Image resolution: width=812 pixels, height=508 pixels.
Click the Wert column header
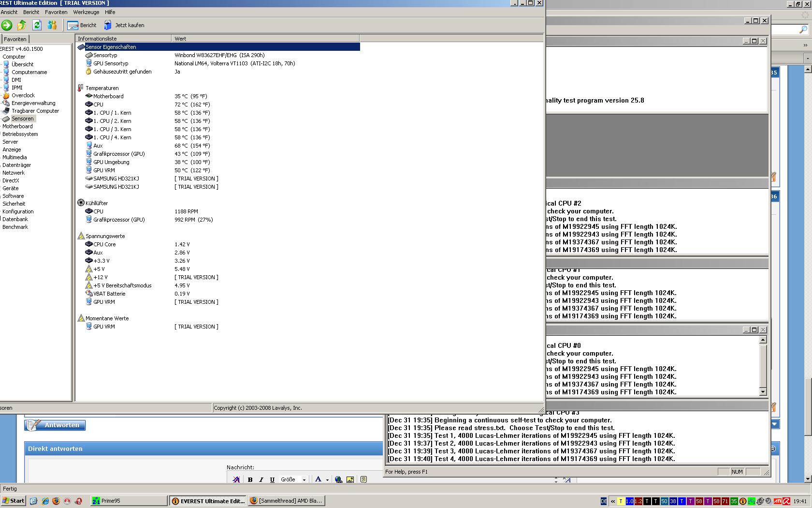(265, 39)
